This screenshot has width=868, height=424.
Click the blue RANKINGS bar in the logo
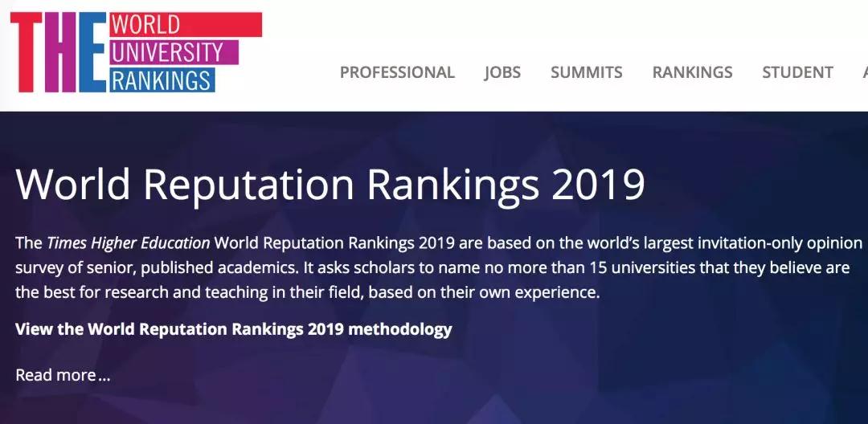[162, 80]
